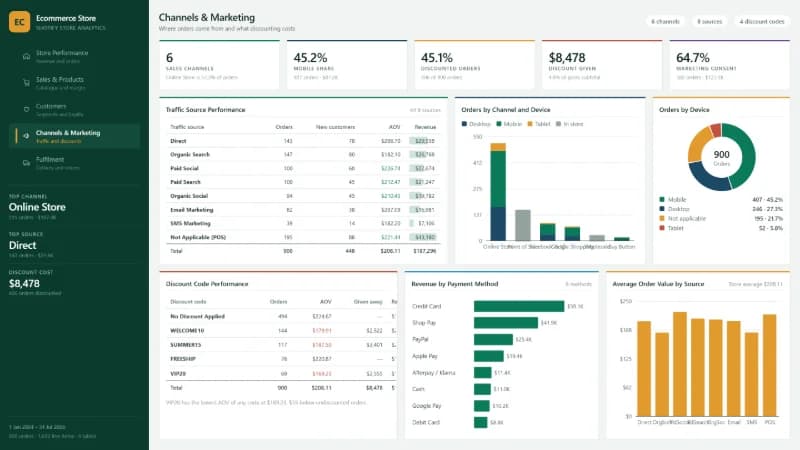The image size is (800, 450).
Task: Click the VIP20 discount code row
Action: 282,373
